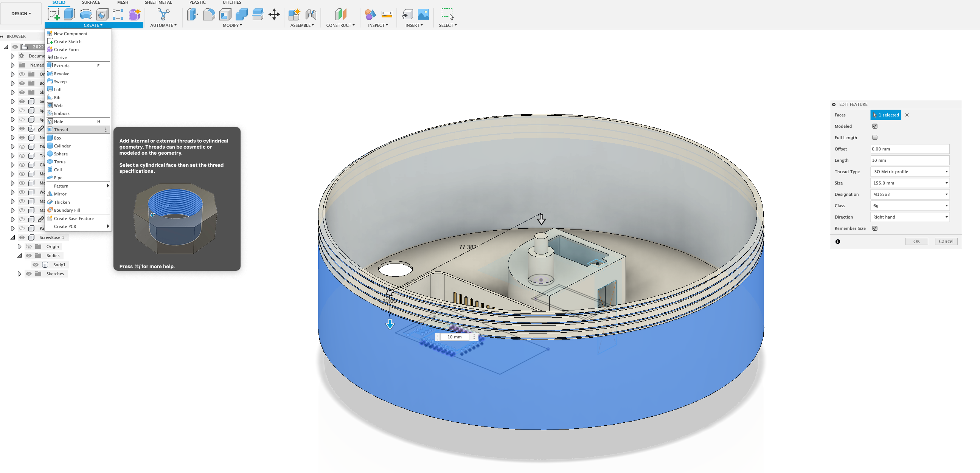The height and width of the screenshot is (473, 980).
Task: Switch to the SURFACE tab
Action: pyautogui.click(x=90, y=2)
